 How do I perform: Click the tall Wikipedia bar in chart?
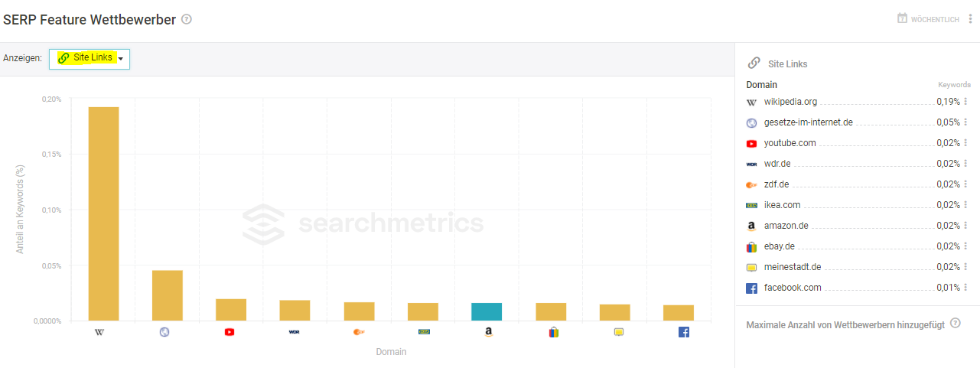(104, 213)
